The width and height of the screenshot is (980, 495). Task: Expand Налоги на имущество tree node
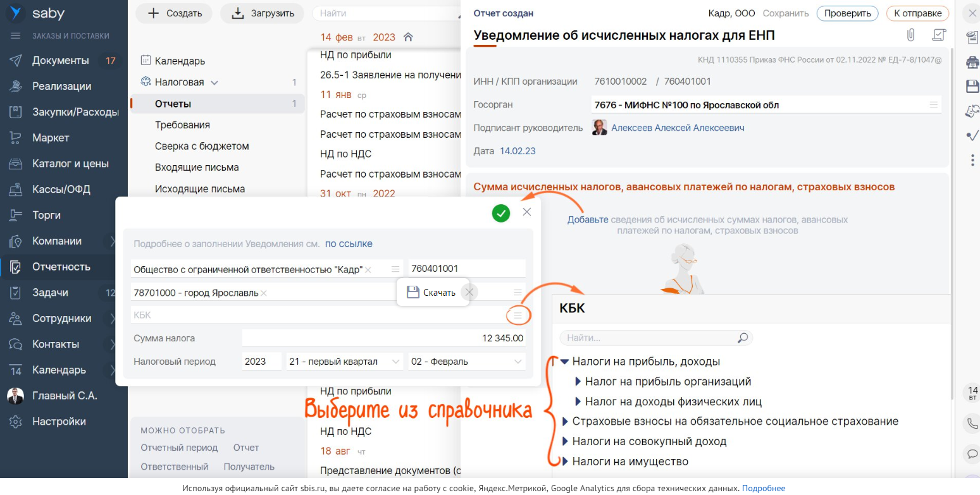(x=565, y=461)
